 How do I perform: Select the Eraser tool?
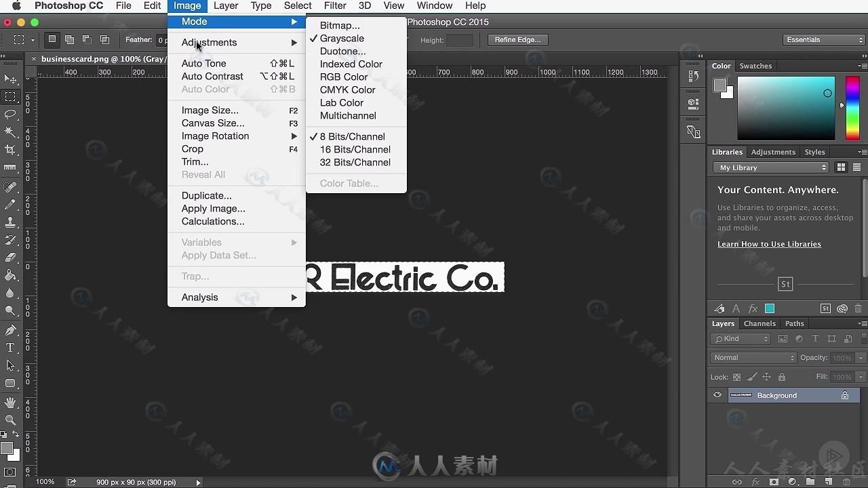coord(10,258)
